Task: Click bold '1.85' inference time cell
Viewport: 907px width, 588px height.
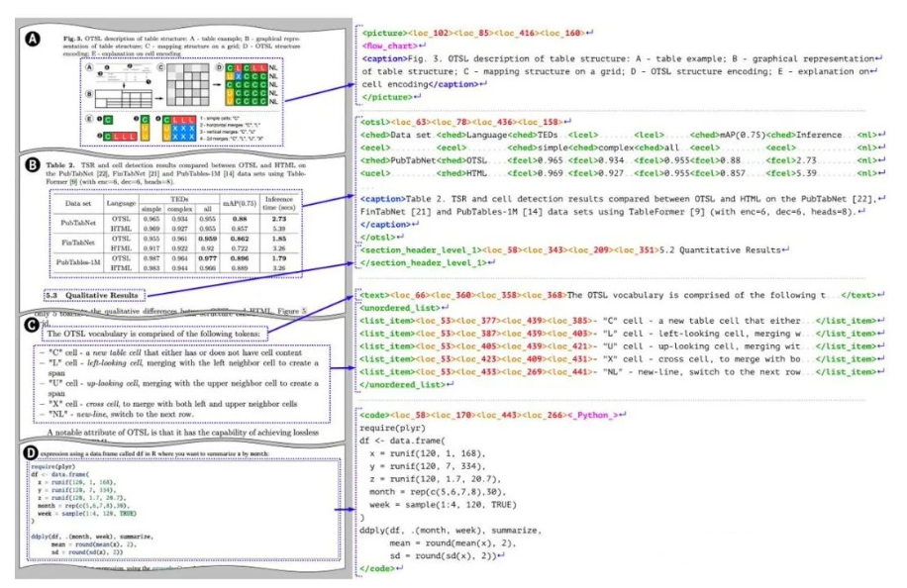Action: coord(279,239)
